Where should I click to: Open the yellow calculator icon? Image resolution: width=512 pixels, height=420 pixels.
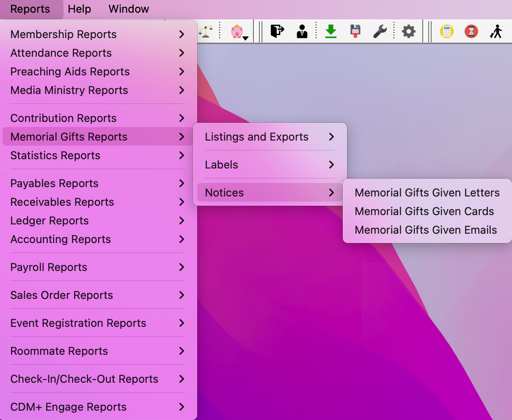pos(446,31)
